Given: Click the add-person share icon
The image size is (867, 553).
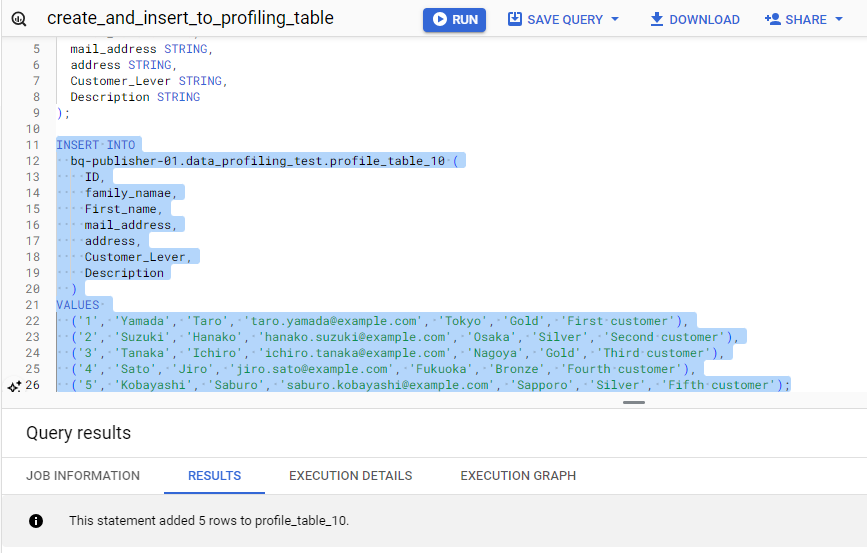Looking at the screenshot, I should pyautogui.click(x=772, y=19).
